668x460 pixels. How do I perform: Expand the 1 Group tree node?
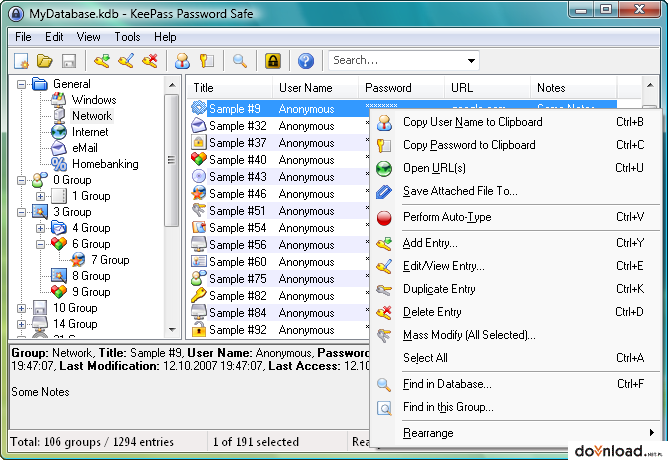[40, 196]
